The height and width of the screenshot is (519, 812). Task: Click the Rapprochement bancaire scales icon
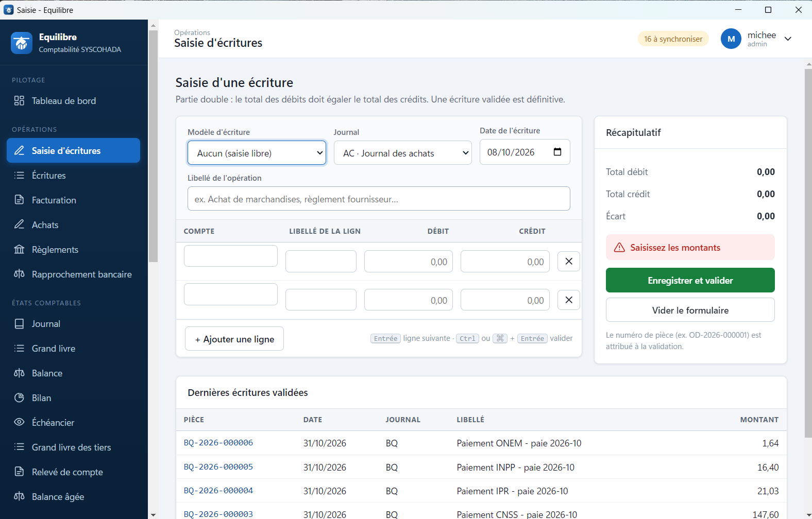point(19,274)
